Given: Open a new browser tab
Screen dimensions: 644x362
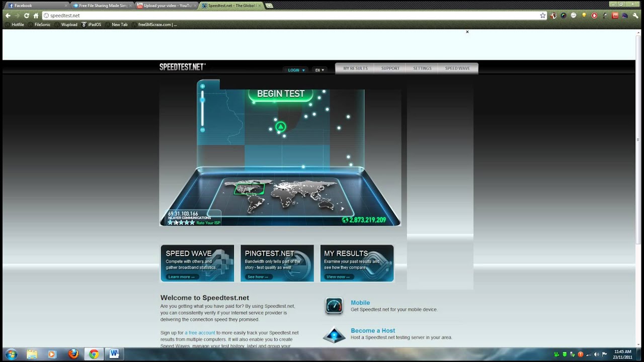Looking at the screenshot, I should tap(269, 6).
